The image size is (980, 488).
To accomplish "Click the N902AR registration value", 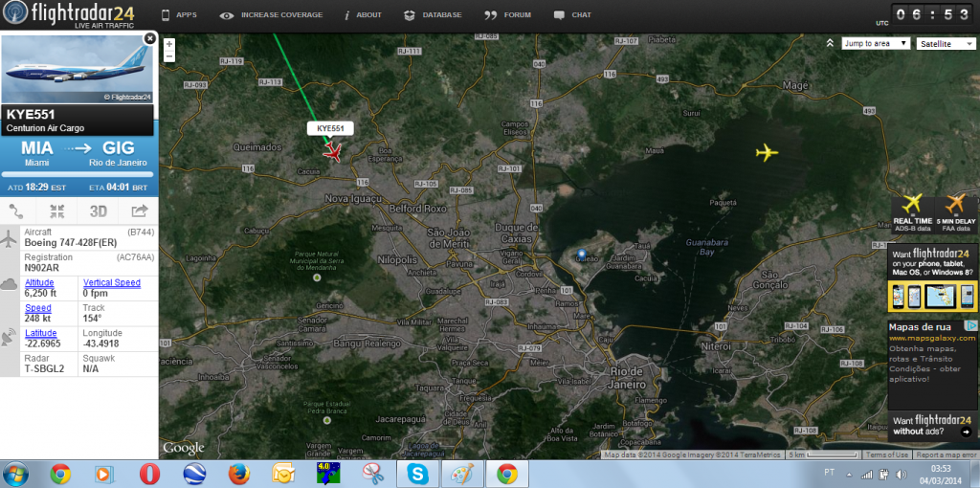I will point(40,267).
